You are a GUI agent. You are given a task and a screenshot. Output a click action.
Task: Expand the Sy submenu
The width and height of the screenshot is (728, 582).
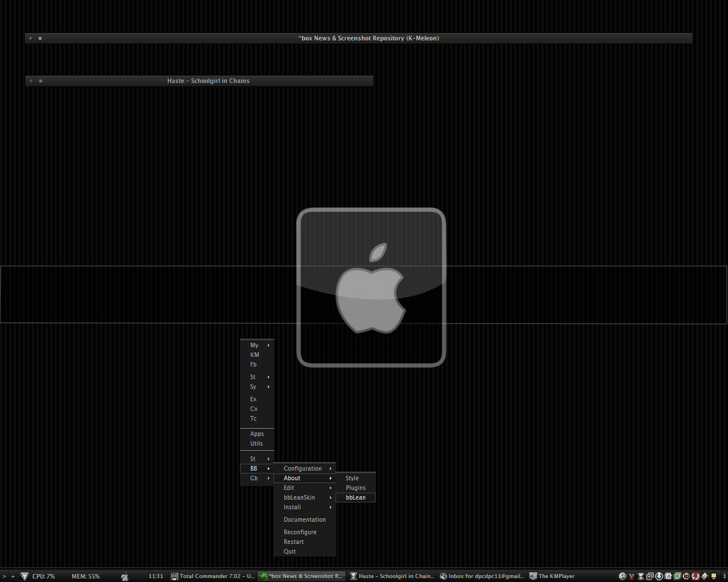[x=257, y=386]
